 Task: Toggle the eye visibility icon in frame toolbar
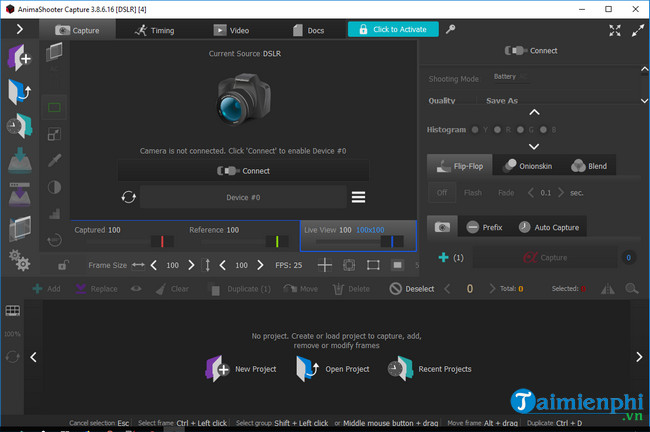pos(136,289)
